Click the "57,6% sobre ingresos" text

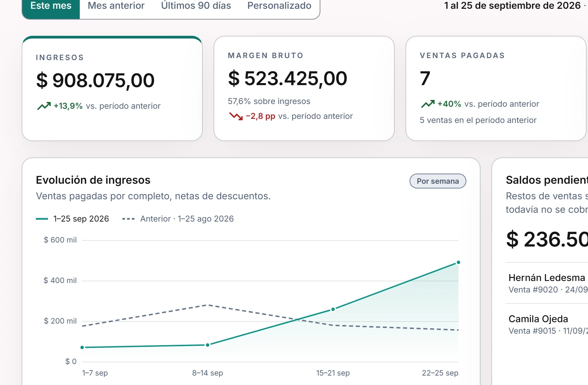click(269, 101)
